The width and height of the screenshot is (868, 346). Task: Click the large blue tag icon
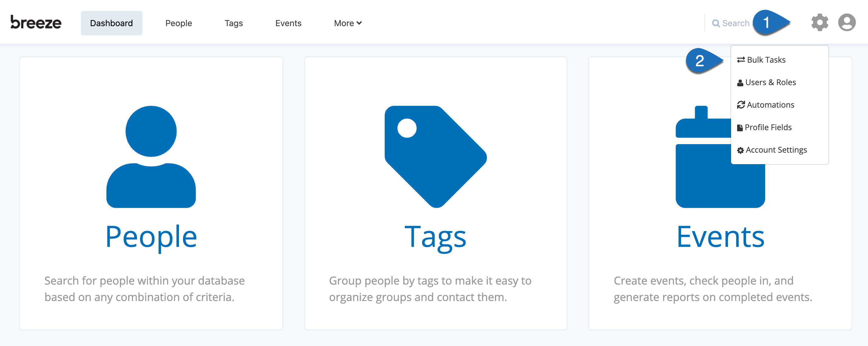pyautogui.click(x=435, y=157)
